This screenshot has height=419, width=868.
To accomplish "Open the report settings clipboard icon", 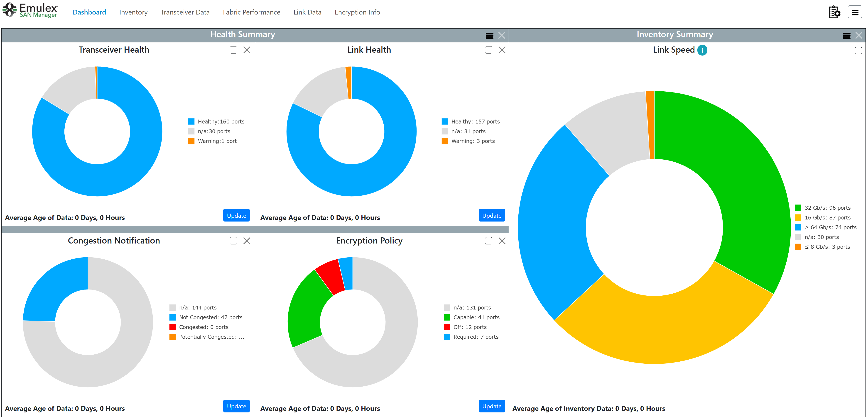I will (x=834, y=12).
